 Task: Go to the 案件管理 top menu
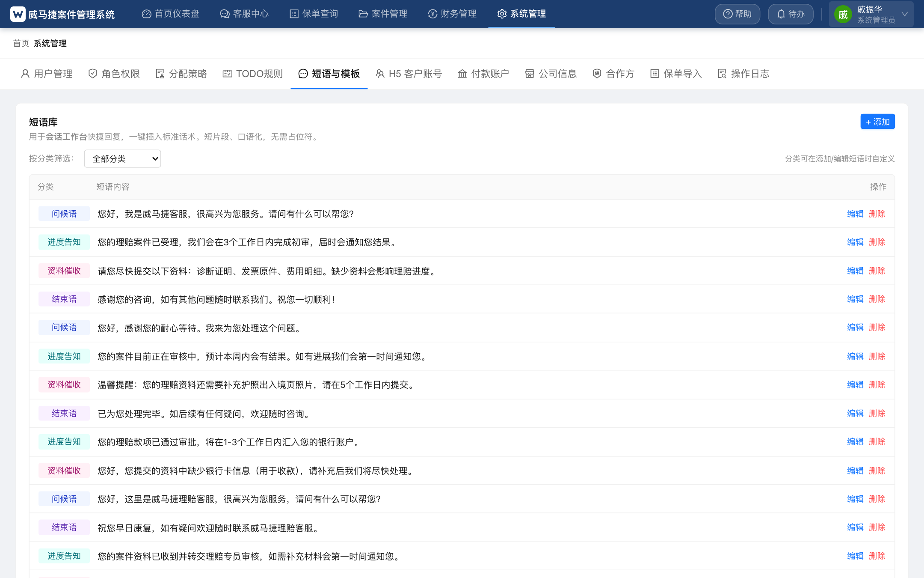383,14
